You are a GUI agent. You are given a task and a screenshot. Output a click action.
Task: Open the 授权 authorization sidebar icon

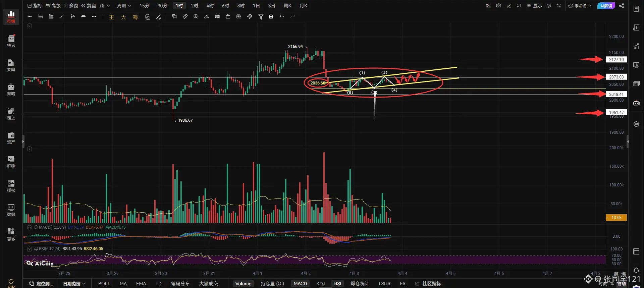click(x=11, y=186)
